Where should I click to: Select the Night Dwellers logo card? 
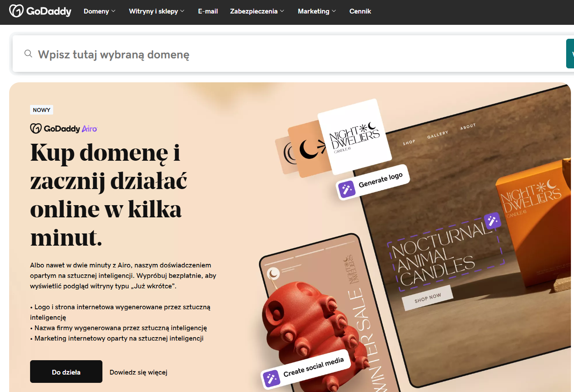pos(354,136)
